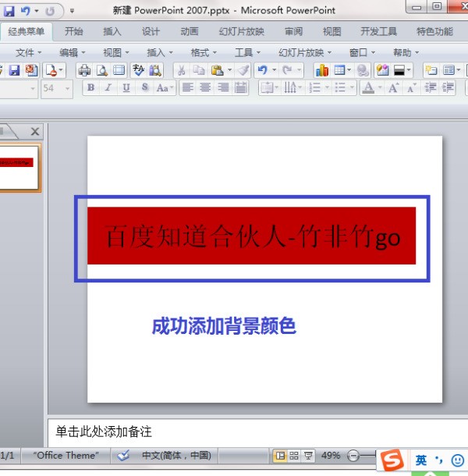Insert a chart using chart icon
This screenshot has height=476, width=468.
pyautogui.click(x=321, y=70)
